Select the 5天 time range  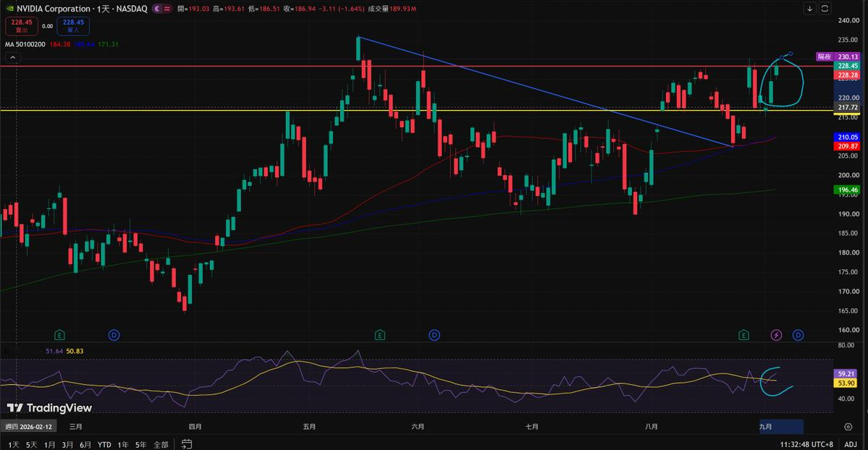(x=32, y=444)
